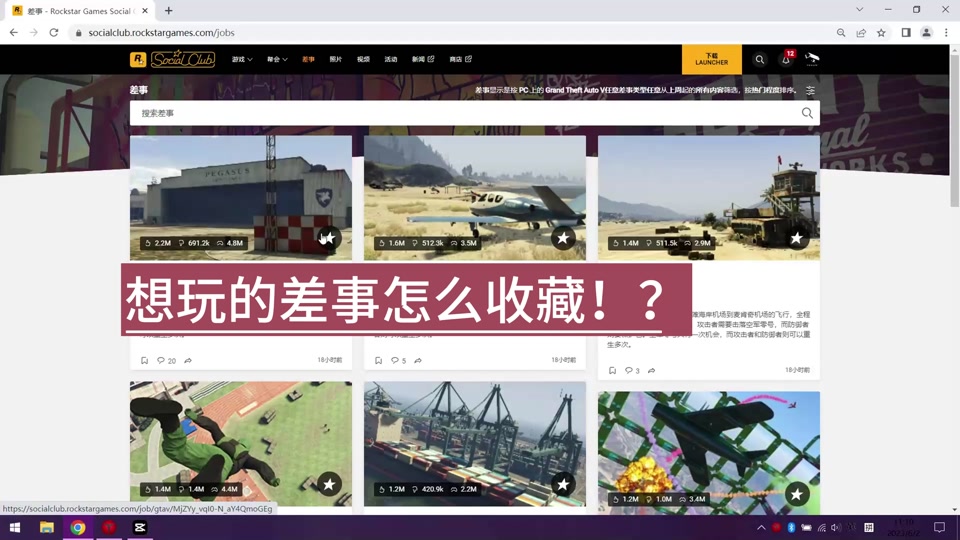Open tab search chevron in title bar
This screenshot has width=960, height=540.
[860, 10]
